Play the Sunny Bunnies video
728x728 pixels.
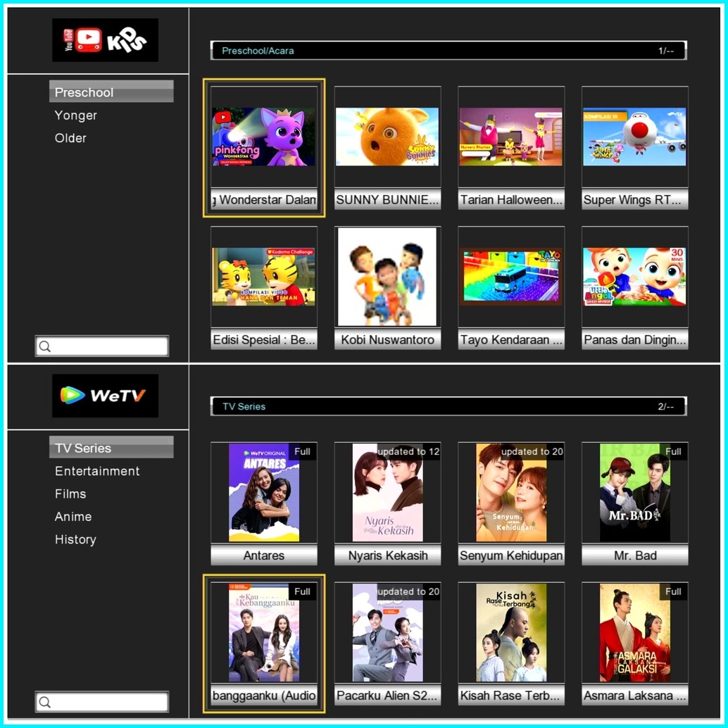click(387, 137)
